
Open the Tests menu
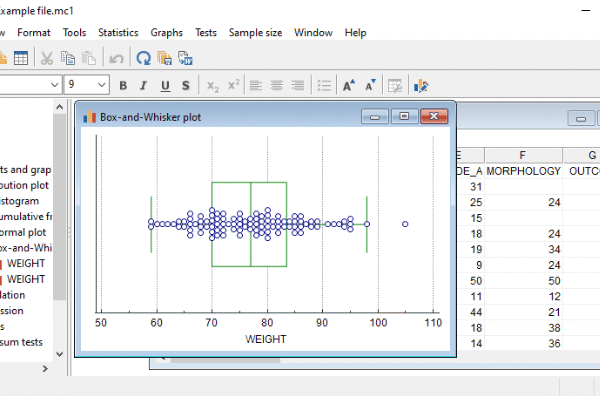(206, 33)
